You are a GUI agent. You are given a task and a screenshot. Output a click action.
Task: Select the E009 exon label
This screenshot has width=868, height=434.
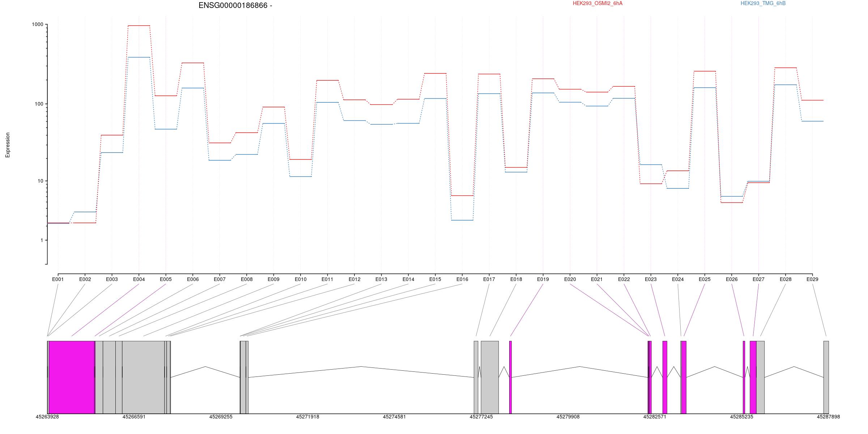tap(273, 279)
